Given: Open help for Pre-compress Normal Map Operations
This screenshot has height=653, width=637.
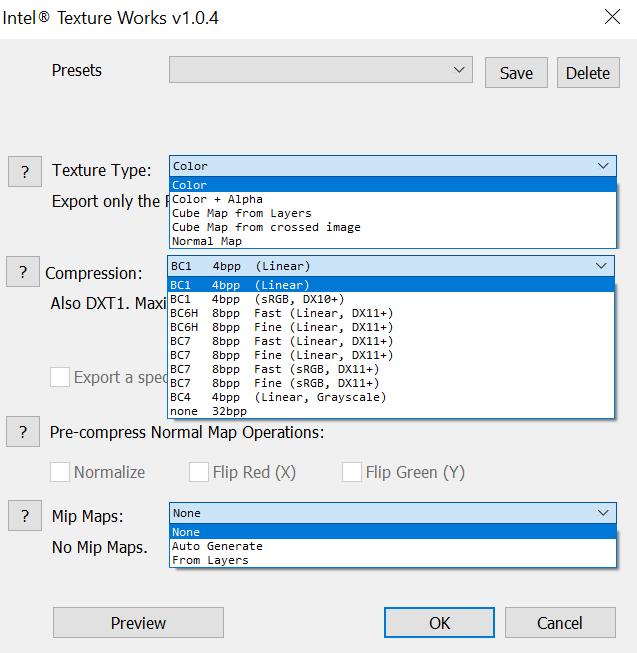Looking at the screenshot, I should (x=23, y=431).
